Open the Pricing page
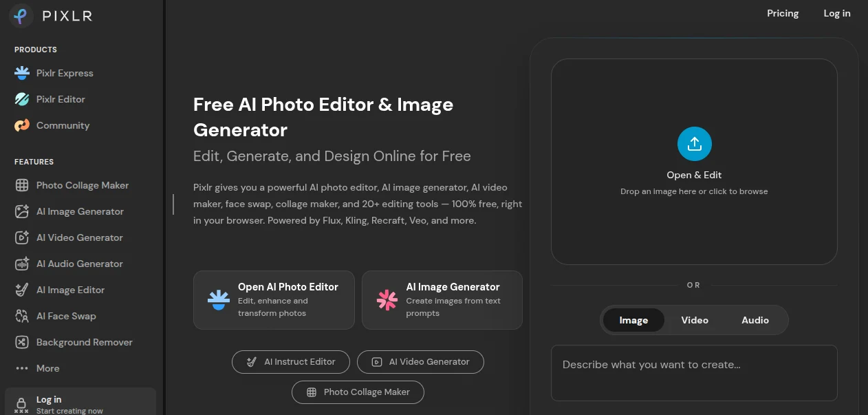868x415 pixels. 783,13
